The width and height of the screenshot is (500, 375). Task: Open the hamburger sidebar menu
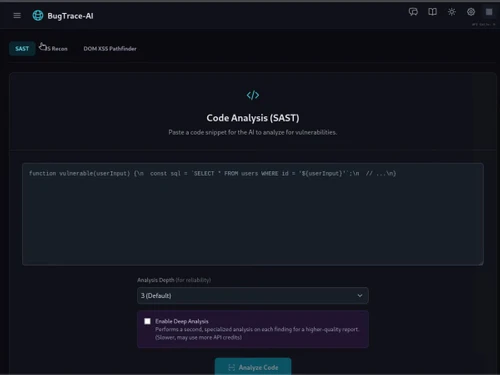[x=17, y=16]
